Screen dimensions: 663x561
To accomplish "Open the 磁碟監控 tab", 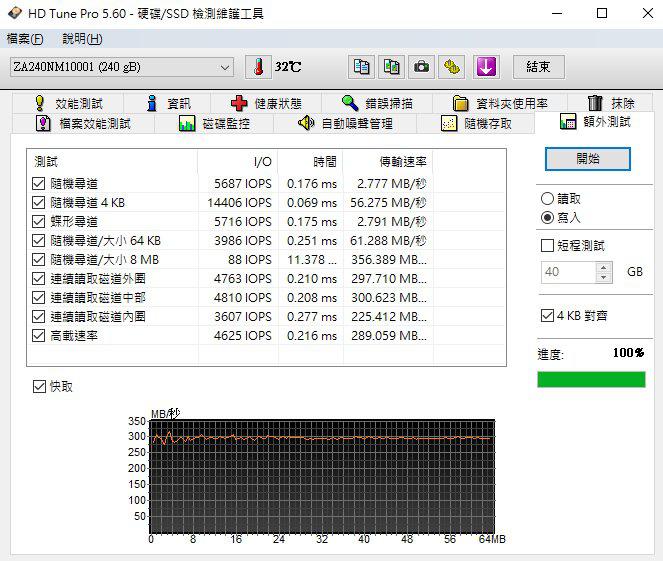I will pyautogui.click(x=214, y=123).
